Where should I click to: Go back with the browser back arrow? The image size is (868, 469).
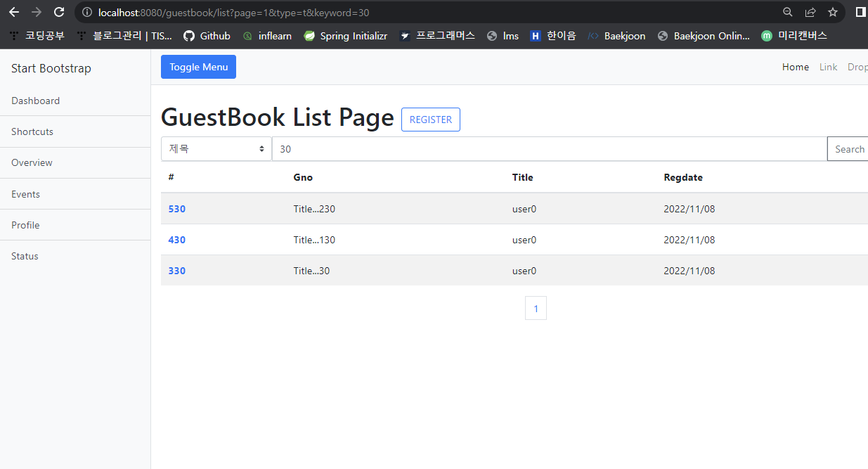tap(14, 12)
